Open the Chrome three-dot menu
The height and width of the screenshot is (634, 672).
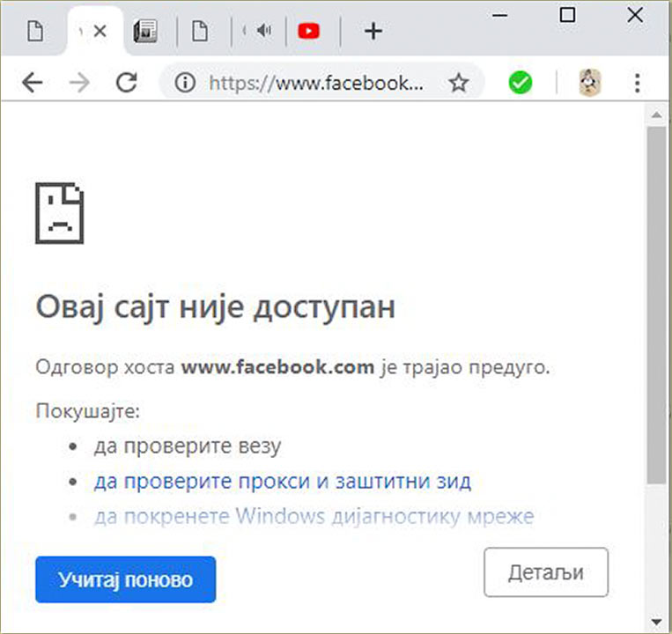[x=638, y=83]
